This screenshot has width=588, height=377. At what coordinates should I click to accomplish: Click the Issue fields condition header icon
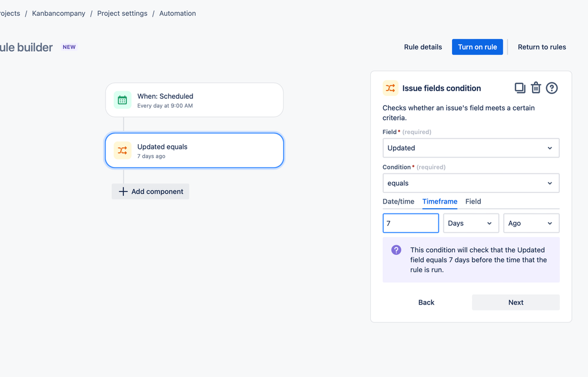[390, 88]
